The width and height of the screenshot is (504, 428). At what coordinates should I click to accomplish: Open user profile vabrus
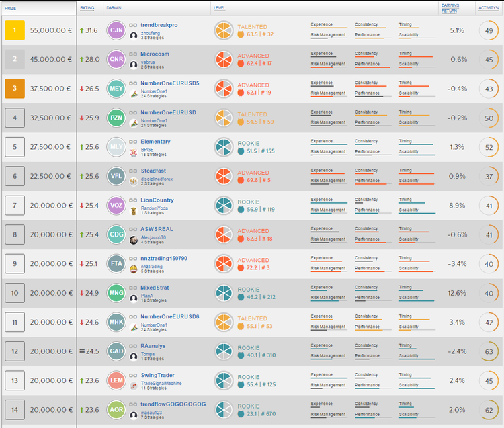point(148,62)
